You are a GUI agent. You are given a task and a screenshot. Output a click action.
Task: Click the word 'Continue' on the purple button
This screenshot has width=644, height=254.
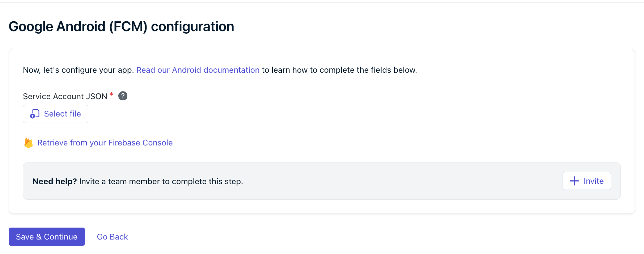click(x=61, y=237)
